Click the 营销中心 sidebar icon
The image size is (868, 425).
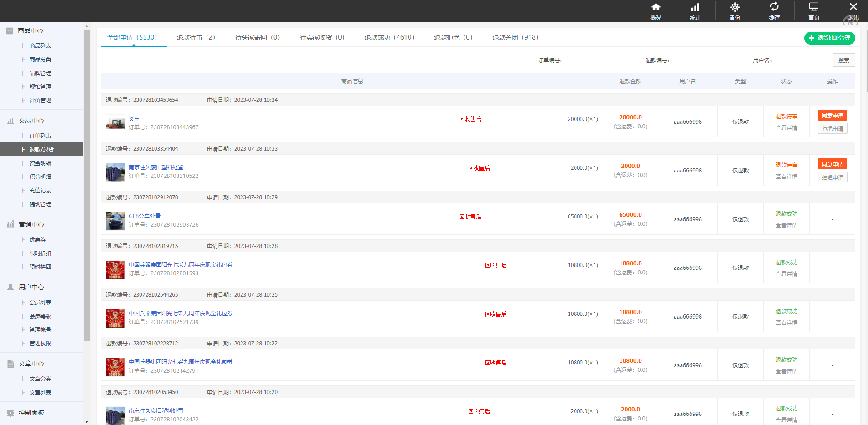coord(10,224)
